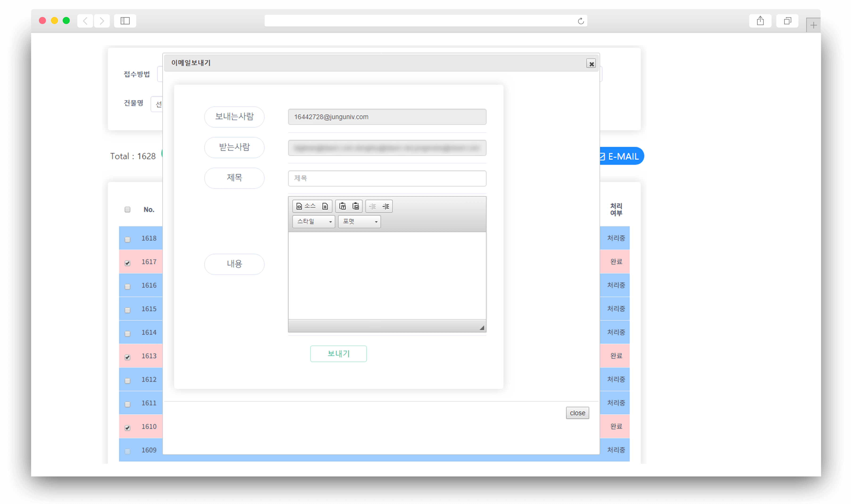851x504 pixels.
Task: Click the new page document icon
Action: click(325, 206)
